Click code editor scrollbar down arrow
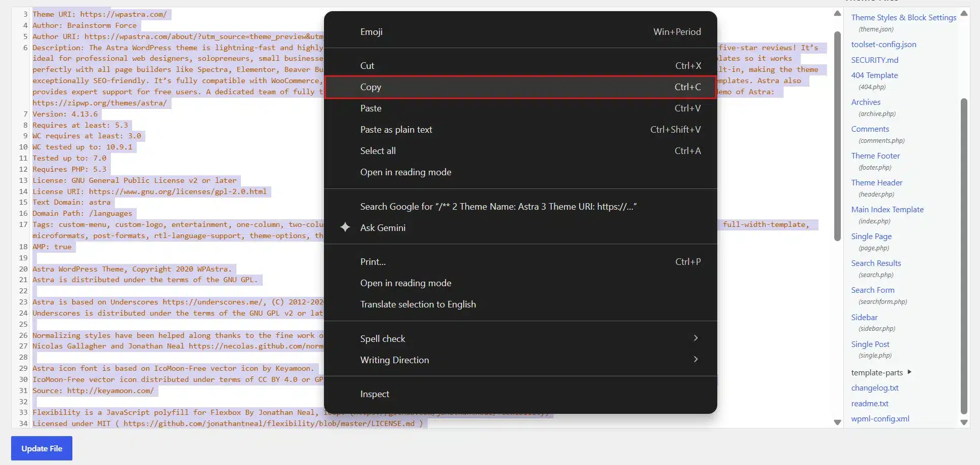Screen dimensions: 980x465 837,422
